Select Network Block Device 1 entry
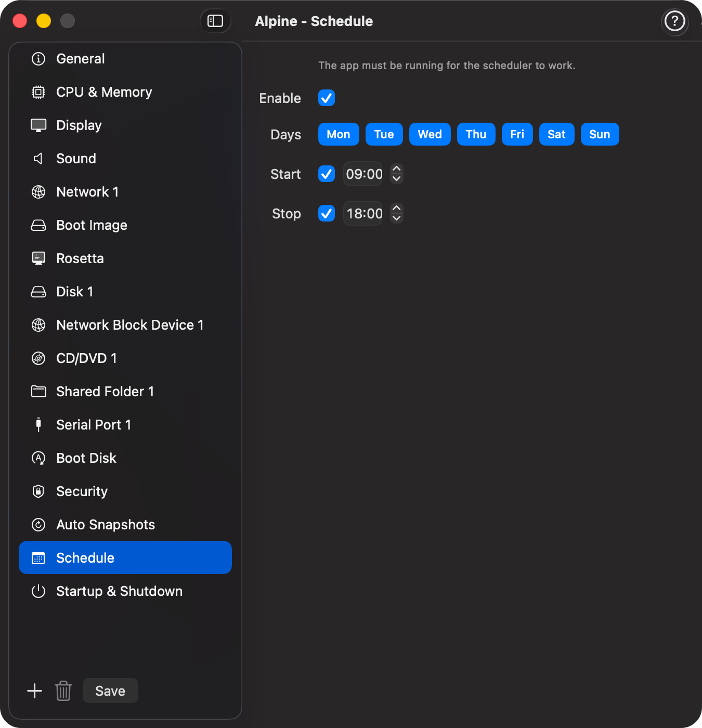Viewport: 702px width, 728px height. tap(125, 325)
